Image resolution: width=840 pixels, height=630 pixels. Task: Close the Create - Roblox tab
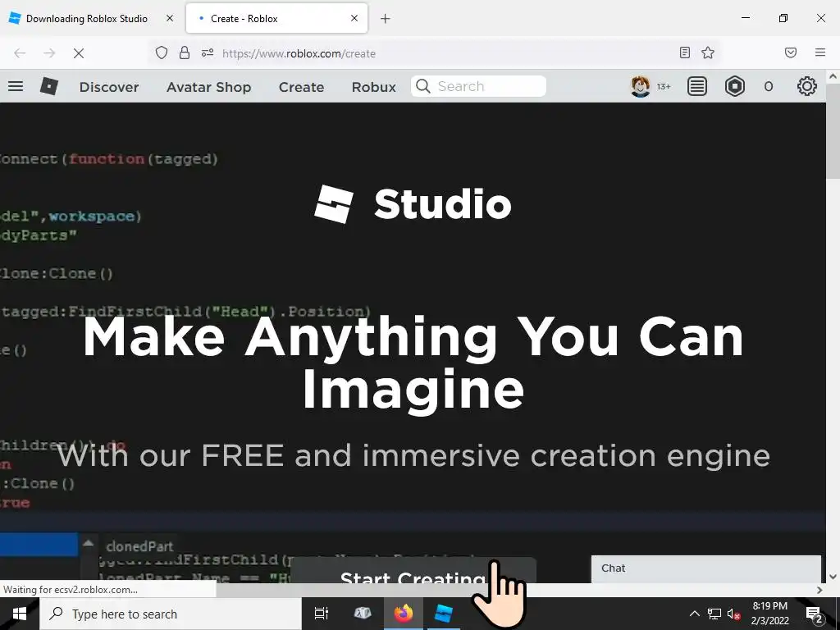[x=354, y=18]
